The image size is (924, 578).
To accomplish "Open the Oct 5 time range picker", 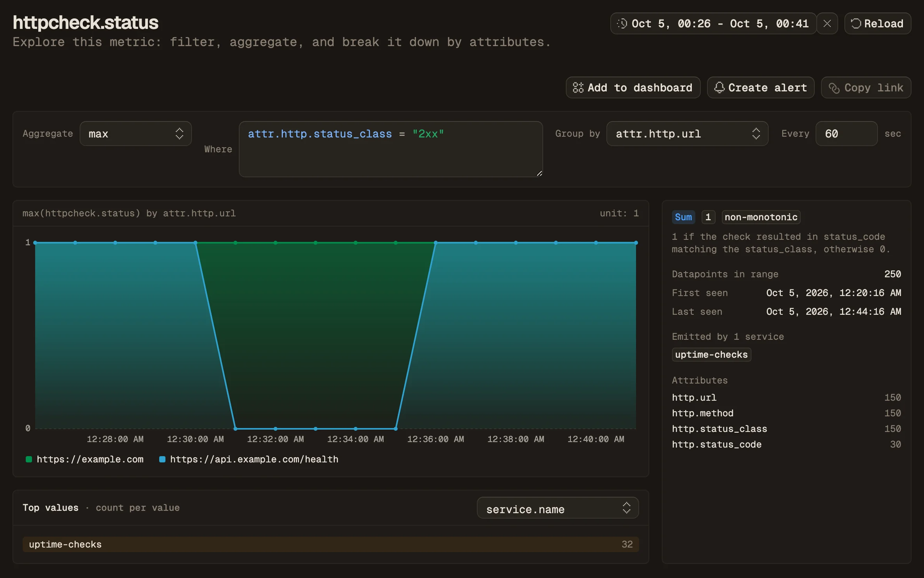I will 713,23.
